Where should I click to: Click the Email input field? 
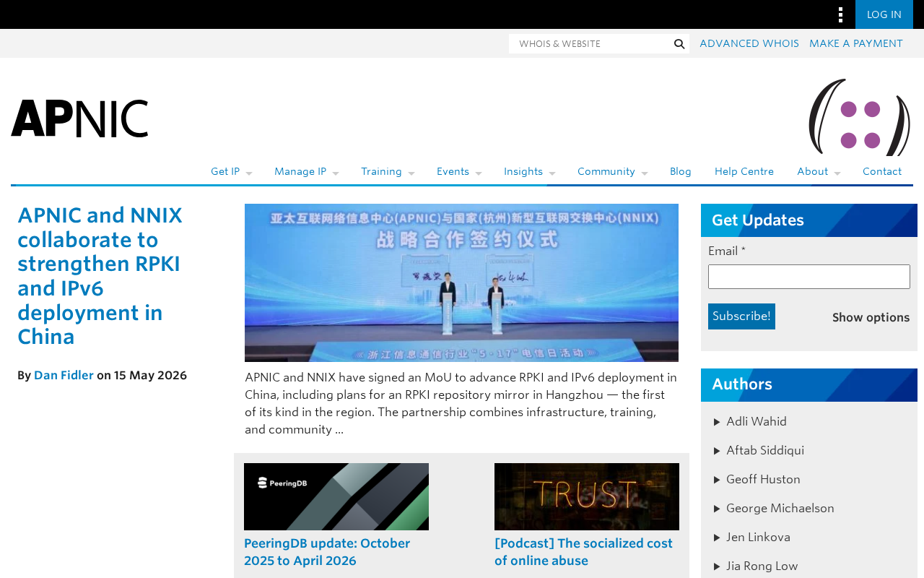(809, 277)
